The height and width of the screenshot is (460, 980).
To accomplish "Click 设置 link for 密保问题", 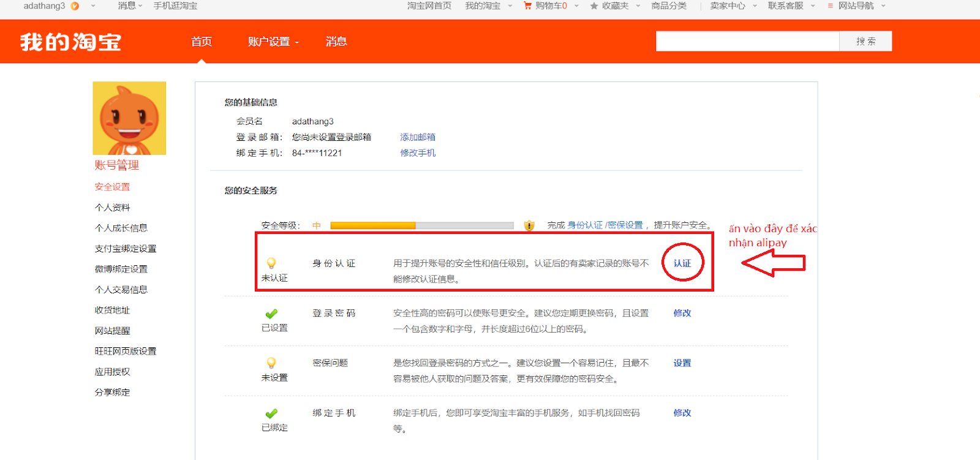I will (682, 363).
